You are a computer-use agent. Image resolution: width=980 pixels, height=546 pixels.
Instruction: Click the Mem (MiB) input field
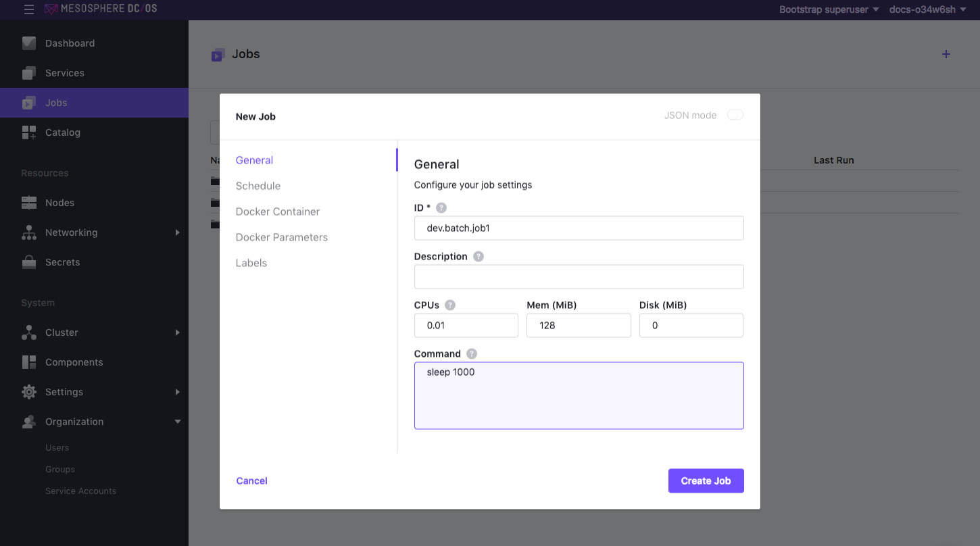(x=579, y=326)
